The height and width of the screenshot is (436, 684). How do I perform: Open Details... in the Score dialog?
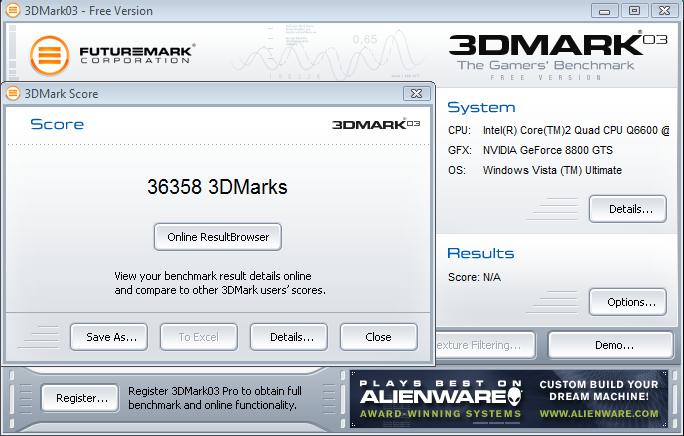point(289,337)
